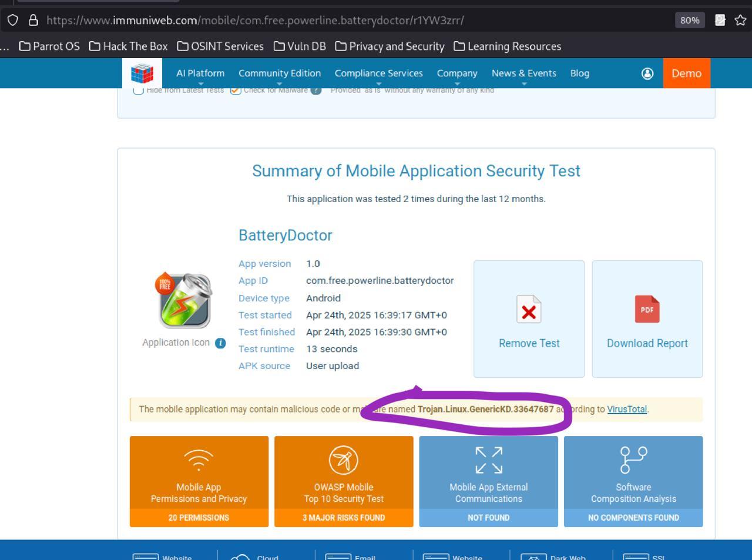The image size is (752, 560).
Task: Open OWASP Mobile Top 10 Security Test card
Action: (x=344, y=481)
